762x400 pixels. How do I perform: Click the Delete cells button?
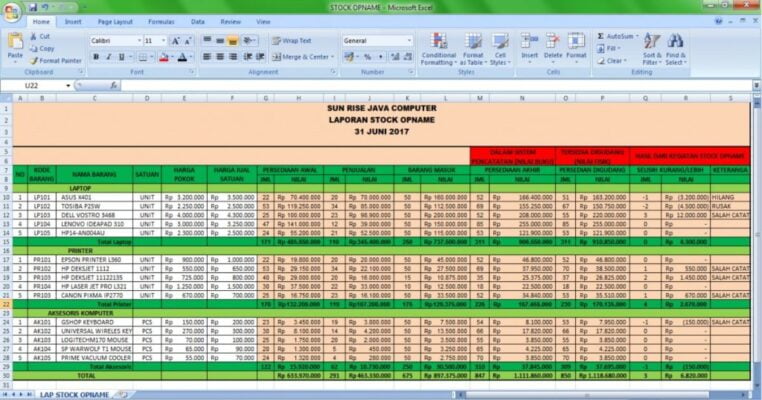click(x=553, y=48)
